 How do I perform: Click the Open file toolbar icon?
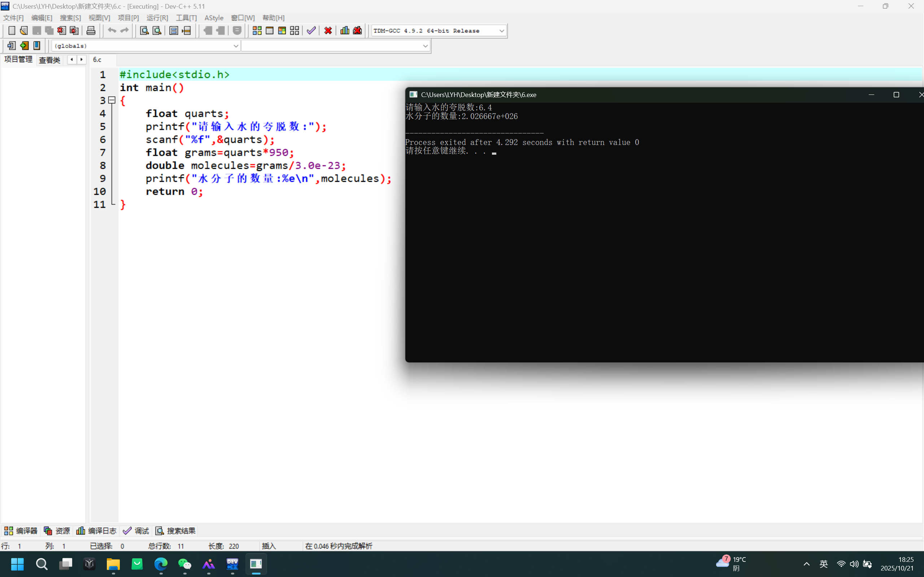(x=24, y=31)
